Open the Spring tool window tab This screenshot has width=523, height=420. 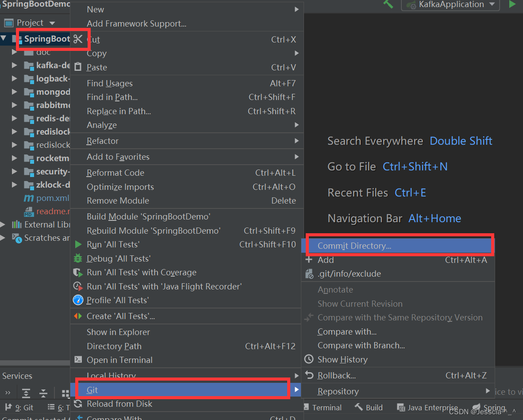click(x=489, y=407)
